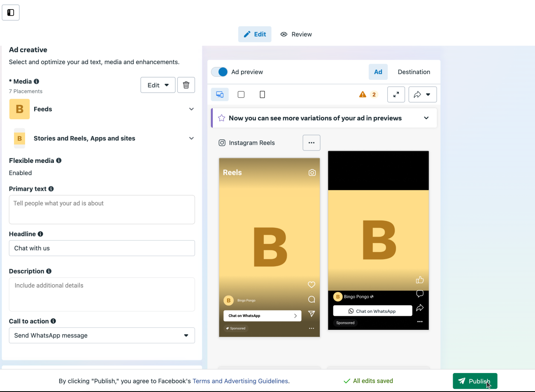Screen dimensions: 535x392
Task: Expand the ad variations banner chevron
Action: coord(426,118)
